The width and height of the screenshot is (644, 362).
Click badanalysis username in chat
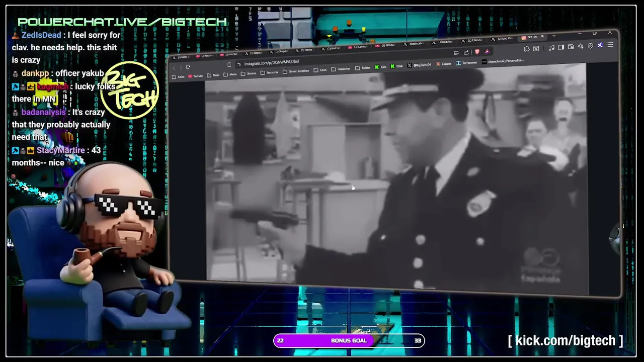[43, 112]
